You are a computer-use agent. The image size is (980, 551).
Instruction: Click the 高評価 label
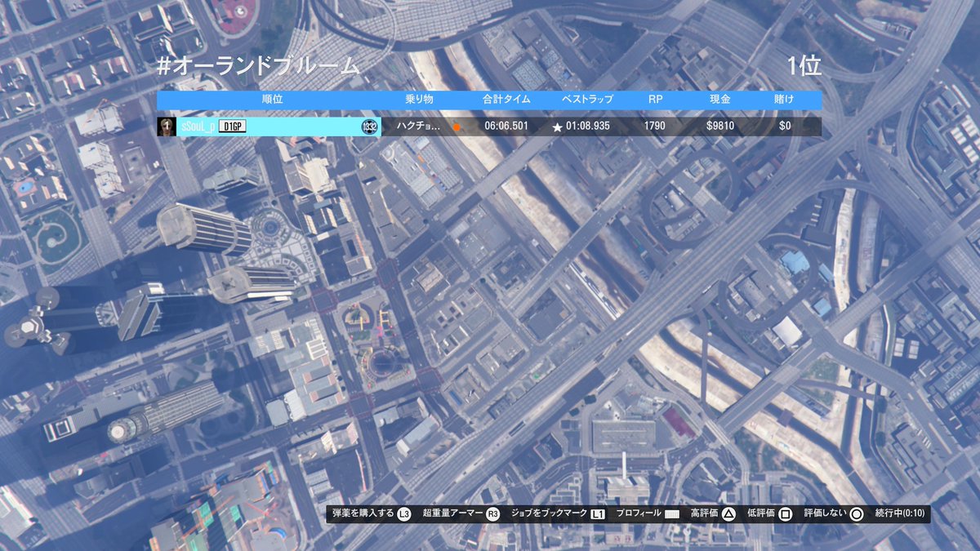click(x=704, y=514)
